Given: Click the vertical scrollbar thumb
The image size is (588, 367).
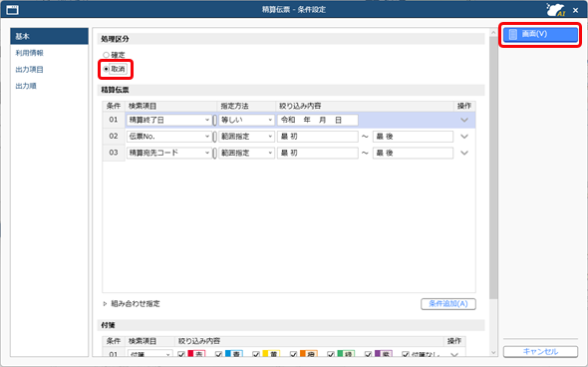Looking at the screenshot, I should point(493,169).
